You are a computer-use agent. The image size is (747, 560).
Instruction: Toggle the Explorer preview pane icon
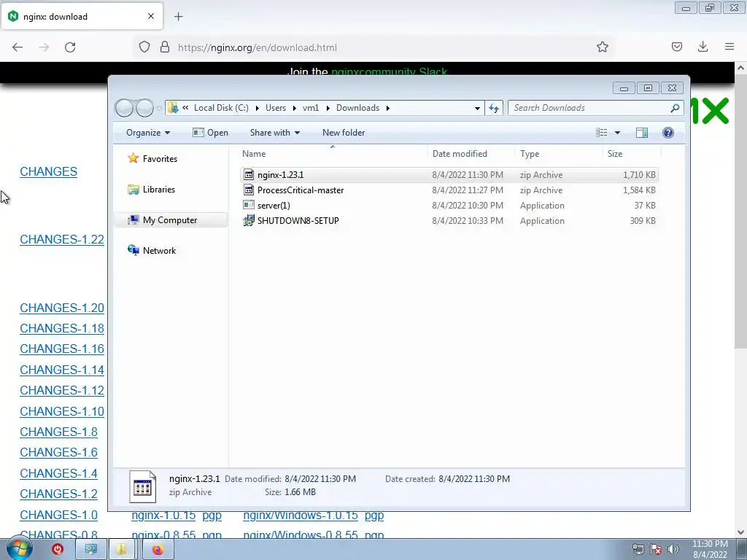[642, 133]
